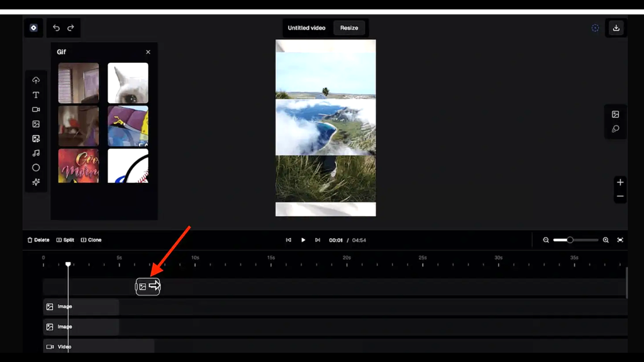Select the shapes circle tool
This screenshot has width=644, height=362.
36,168
